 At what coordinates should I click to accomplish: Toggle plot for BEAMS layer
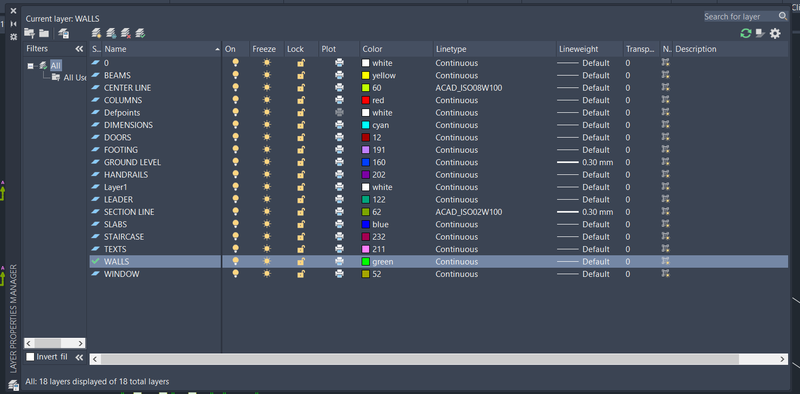pyautogui.click(x=339, y=75)
